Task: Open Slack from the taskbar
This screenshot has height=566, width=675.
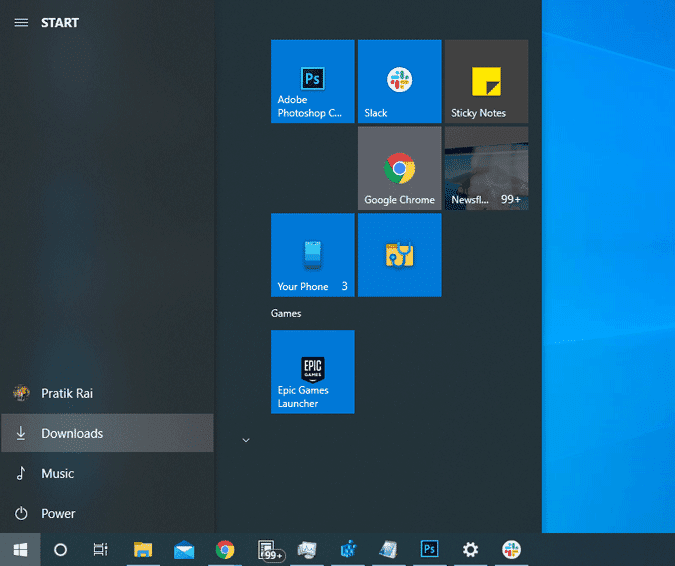Action: [511, 550]
